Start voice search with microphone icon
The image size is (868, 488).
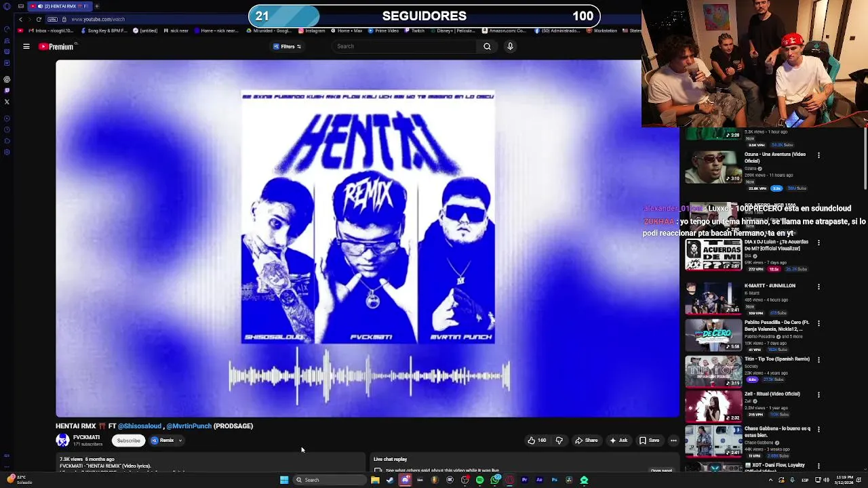coord(510,46)
